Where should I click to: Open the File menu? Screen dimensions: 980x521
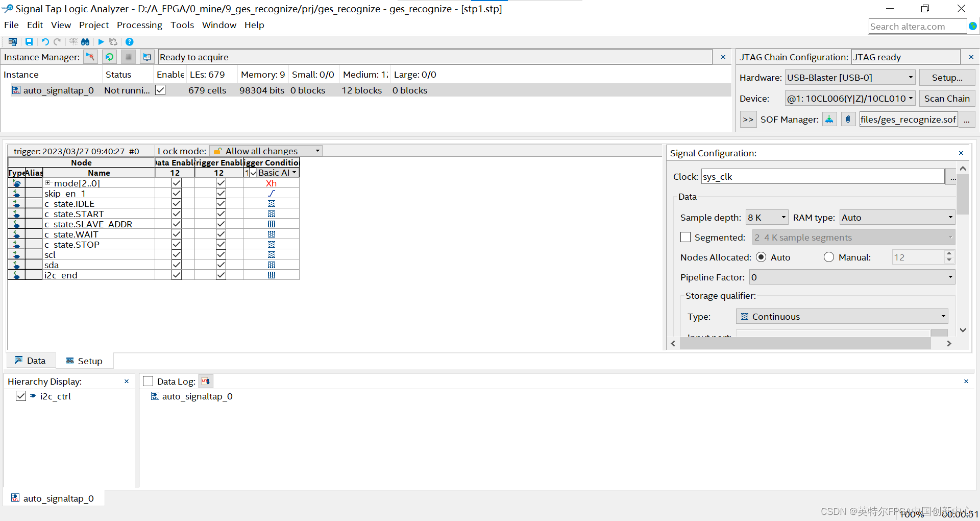click(x=11, y=25)
